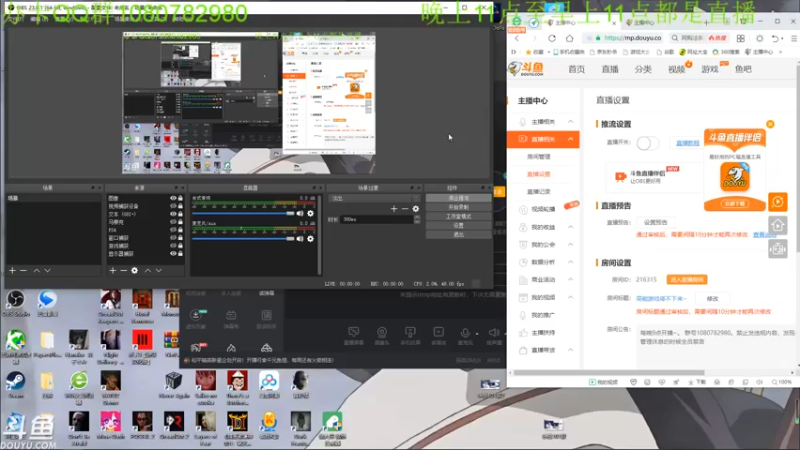Open mic/Aux settings gear in mixer
This screenshot has width=800, height=450.
pyautogui.click(x=310, y=238)
